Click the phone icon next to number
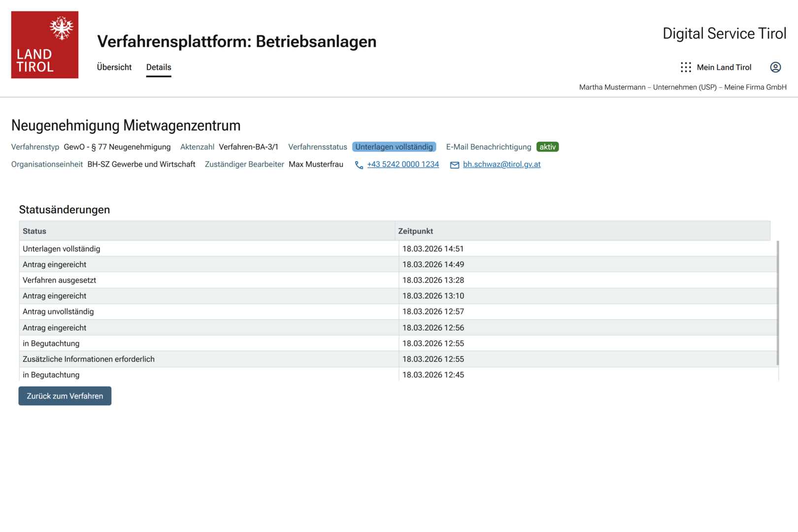This screenshot has width=798, height=532. [359, 165]
